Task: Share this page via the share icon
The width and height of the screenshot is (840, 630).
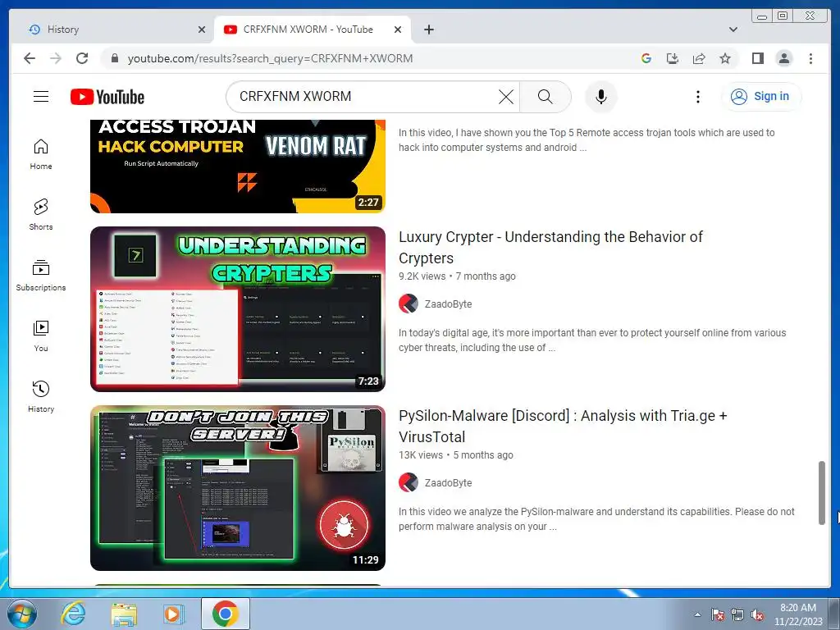Action: [699, 58]
